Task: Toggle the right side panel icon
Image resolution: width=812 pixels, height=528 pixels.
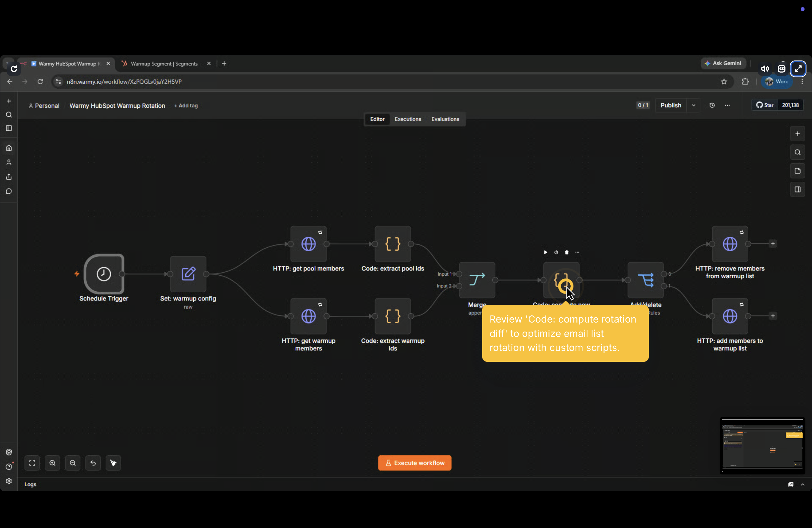Action: click(x=797, y=190)
